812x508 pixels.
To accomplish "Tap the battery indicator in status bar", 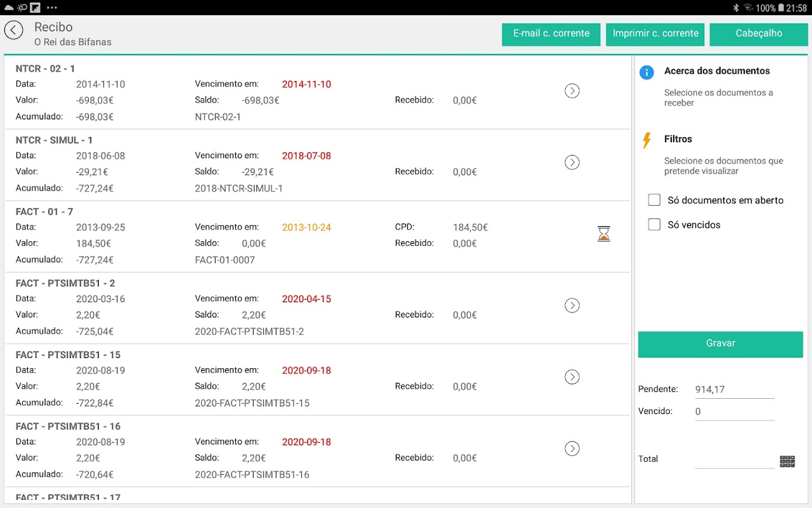I will (x=781, y=8).
